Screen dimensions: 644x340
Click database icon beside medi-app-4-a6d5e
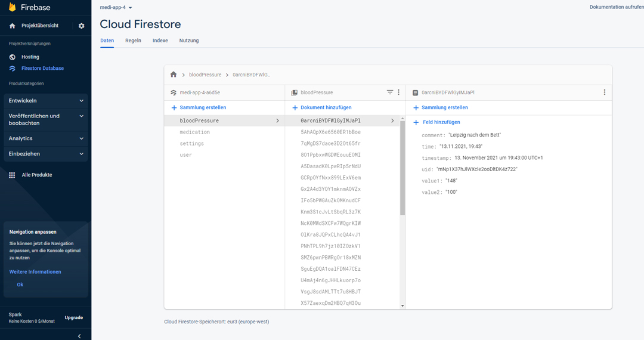(x=174, y=93)
